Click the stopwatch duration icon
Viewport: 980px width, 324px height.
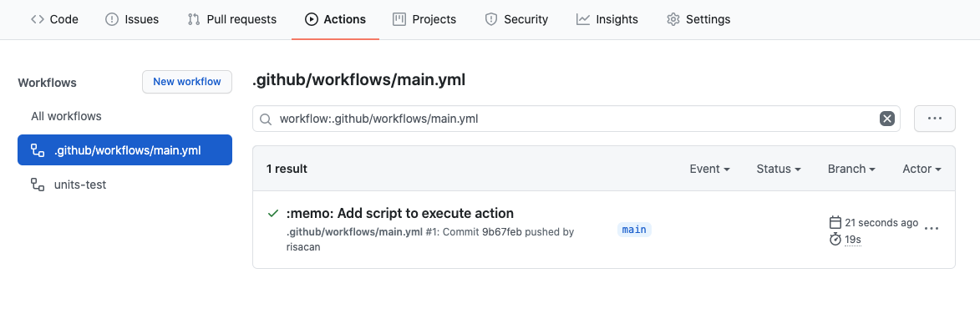coord(835,239)
